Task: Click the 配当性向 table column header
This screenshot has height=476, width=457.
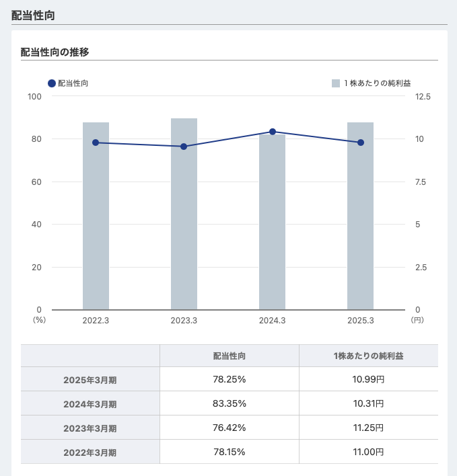Action: pos(230,356)
